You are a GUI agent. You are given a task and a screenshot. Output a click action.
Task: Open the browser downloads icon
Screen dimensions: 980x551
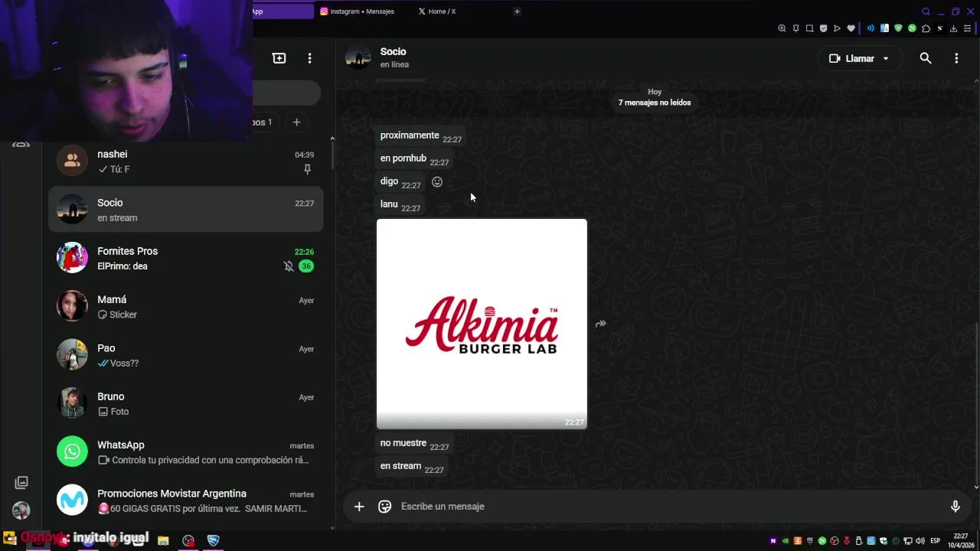coord(953,28)
